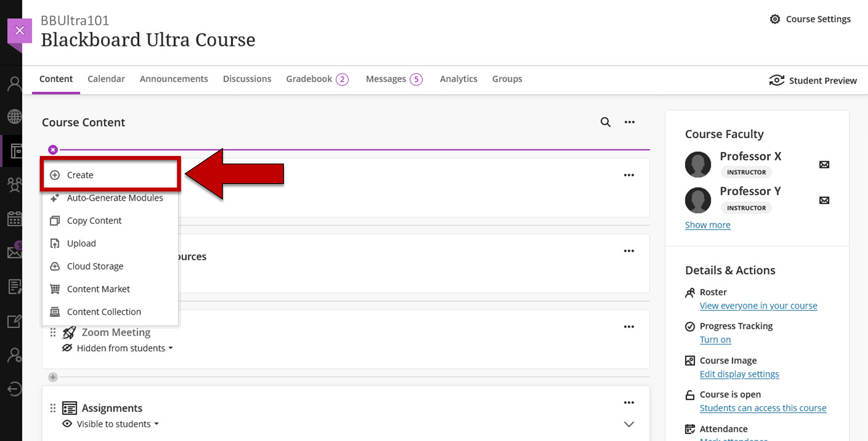
Task: Switch to the Calendar tab
Action: point(106,79)
